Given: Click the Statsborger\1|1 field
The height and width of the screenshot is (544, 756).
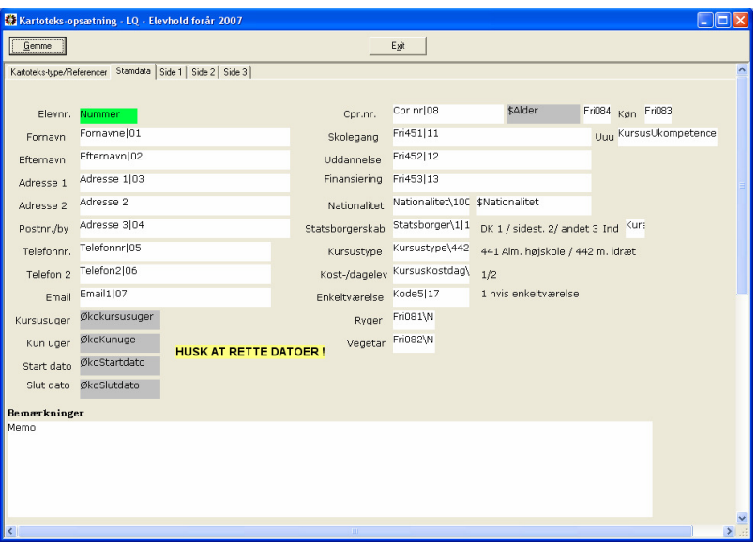Looking at the screenshot, I should [x=431, y=229].
